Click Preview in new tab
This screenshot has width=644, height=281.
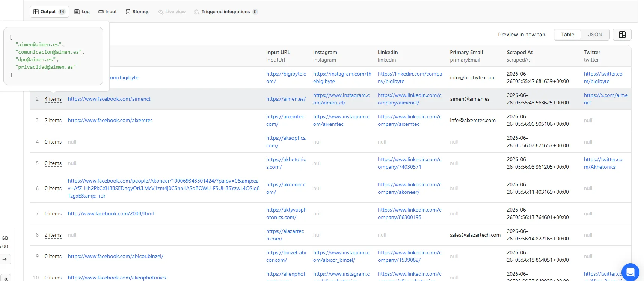pos(522,35)
